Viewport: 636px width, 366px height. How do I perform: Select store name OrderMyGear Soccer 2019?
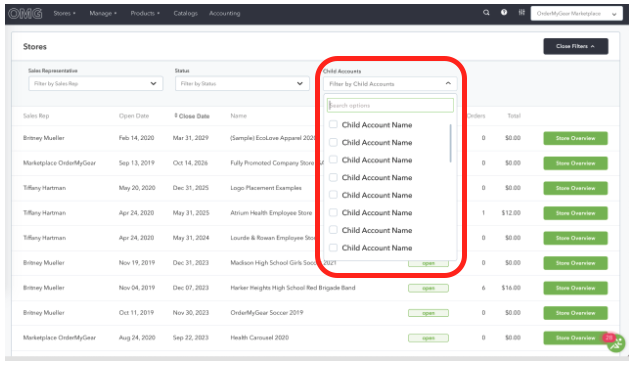click(267, 312)
